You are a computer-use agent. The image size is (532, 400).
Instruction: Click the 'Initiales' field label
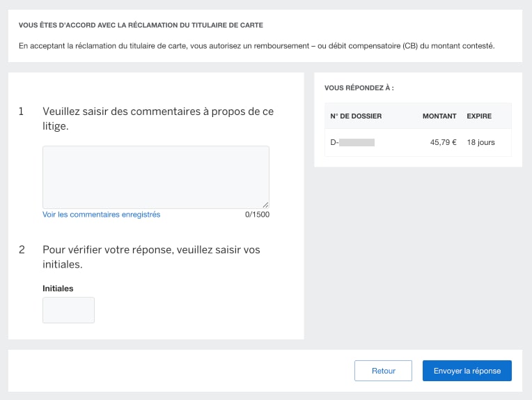(x=58, y=288)
